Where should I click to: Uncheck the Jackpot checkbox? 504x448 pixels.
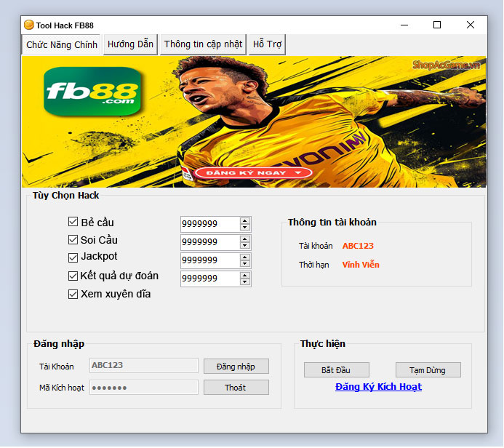point(73,257)
